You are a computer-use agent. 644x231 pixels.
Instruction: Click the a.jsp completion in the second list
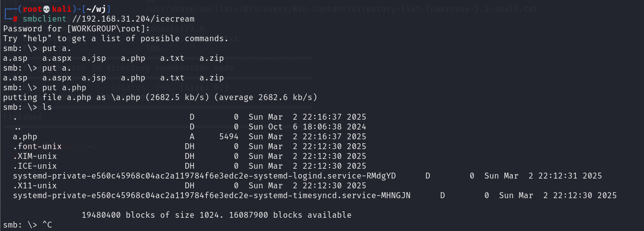coord(94,77)
